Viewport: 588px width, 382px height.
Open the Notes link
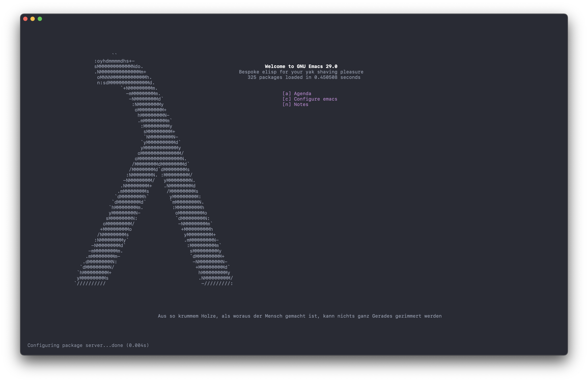click(x=301, y=104)
